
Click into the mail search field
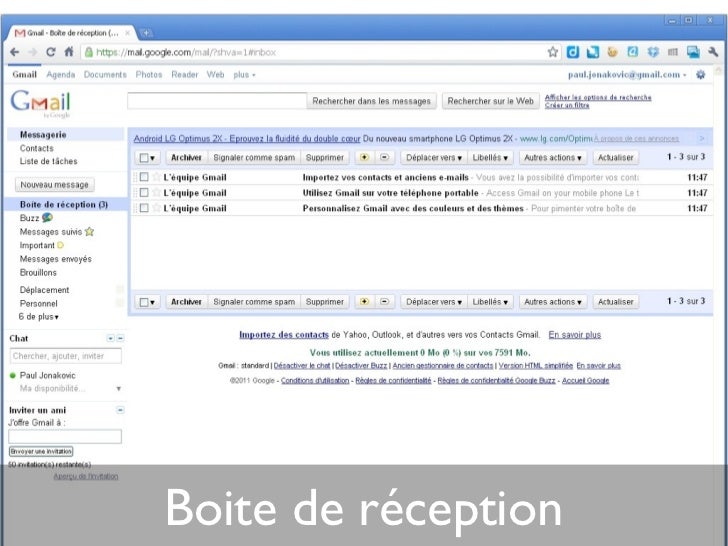tap(217, 101)
